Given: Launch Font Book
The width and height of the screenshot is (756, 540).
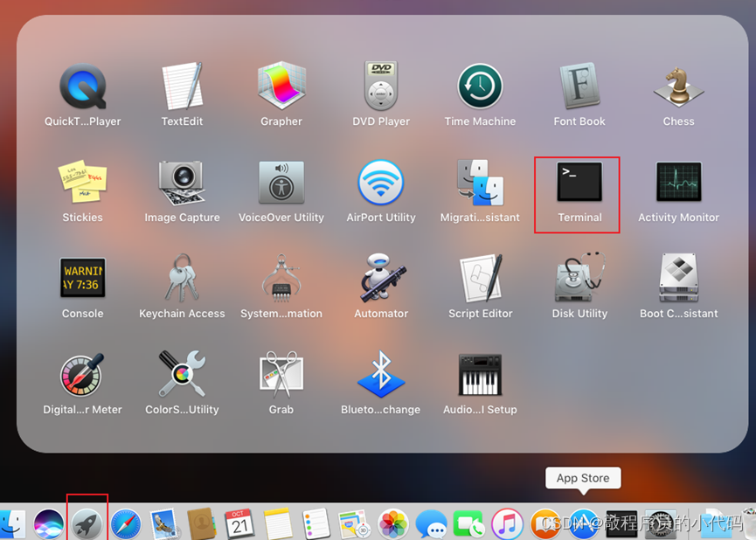Looking at the screenshot, I should [x=579, y=87].
